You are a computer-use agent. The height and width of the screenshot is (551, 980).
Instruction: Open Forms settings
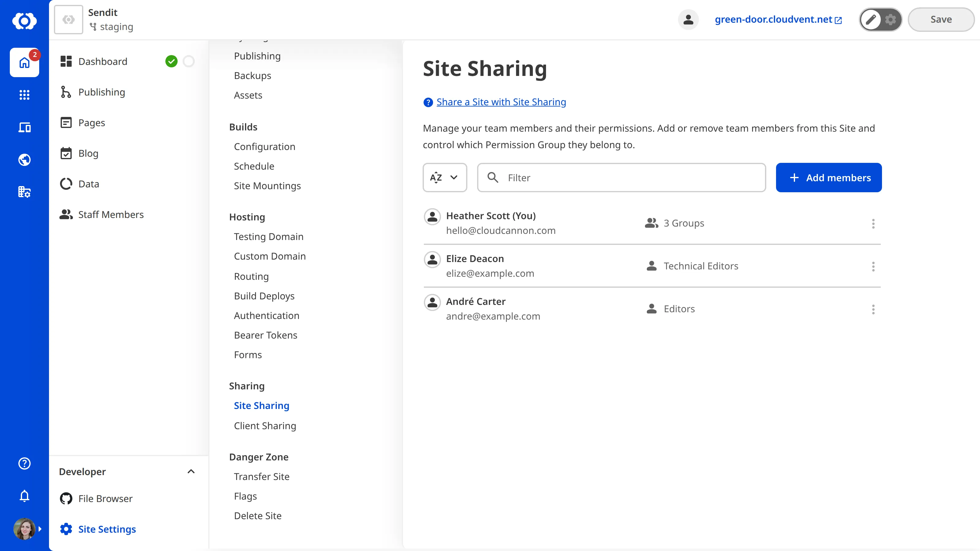point(248,355)
